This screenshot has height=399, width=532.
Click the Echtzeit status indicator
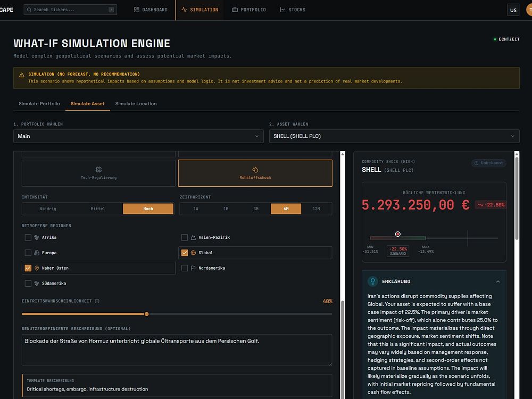point(506,39)
